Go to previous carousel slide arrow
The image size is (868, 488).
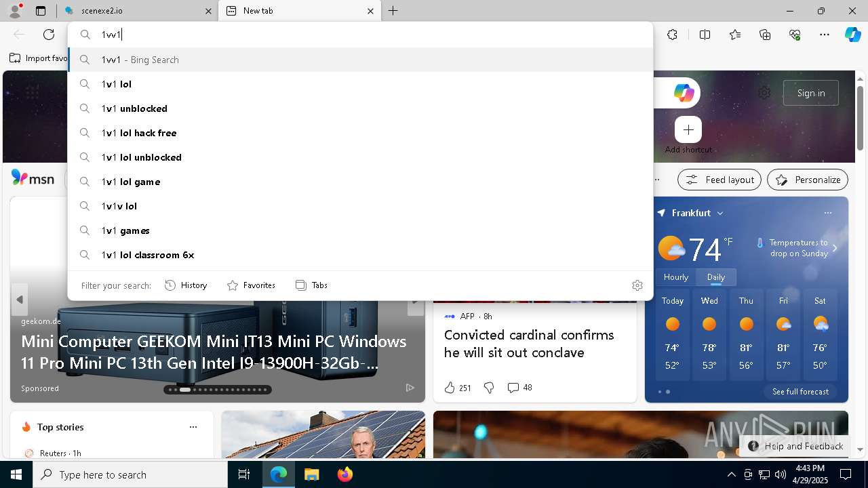[20, 300]
